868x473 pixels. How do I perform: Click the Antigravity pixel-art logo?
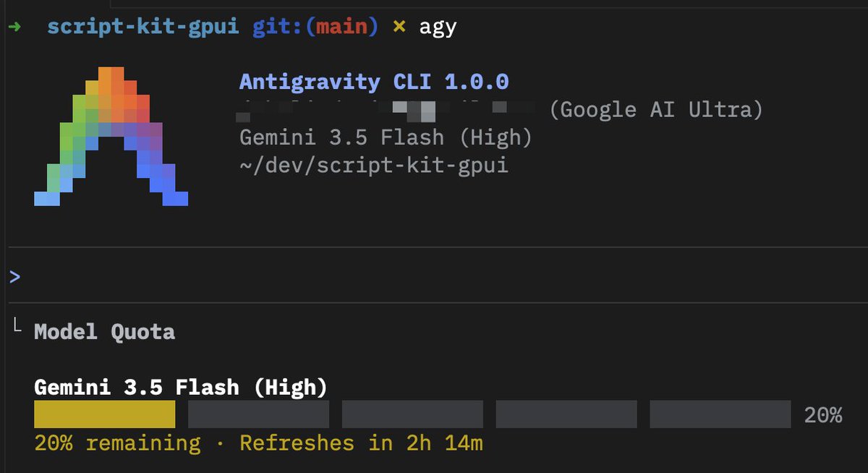point(111,136)
